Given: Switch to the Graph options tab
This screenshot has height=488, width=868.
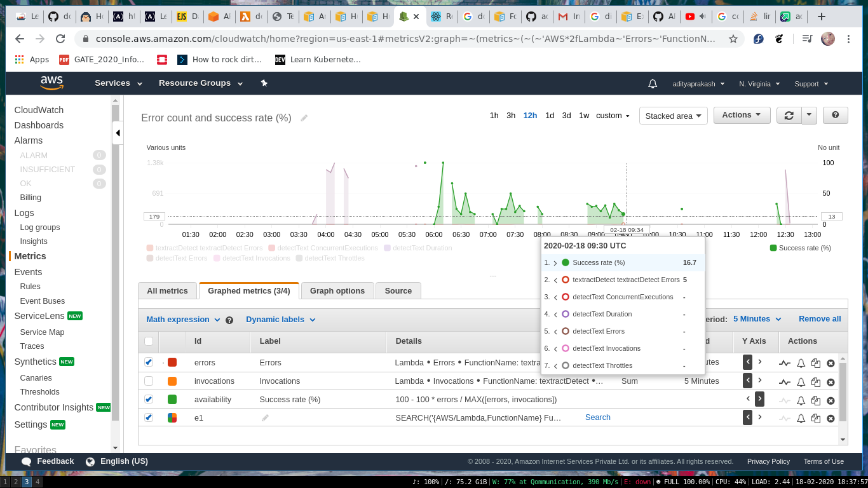Looking at the screenshot, I should coord(337,291).
